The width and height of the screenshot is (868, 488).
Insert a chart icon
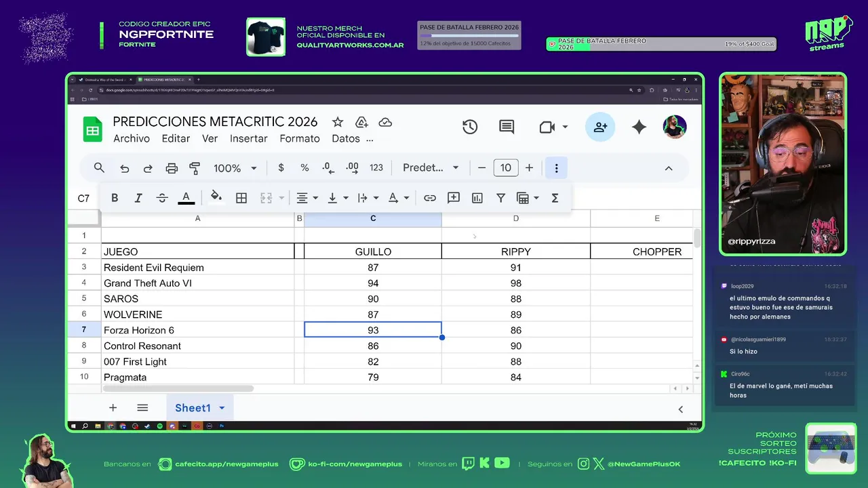click(477, 198)
